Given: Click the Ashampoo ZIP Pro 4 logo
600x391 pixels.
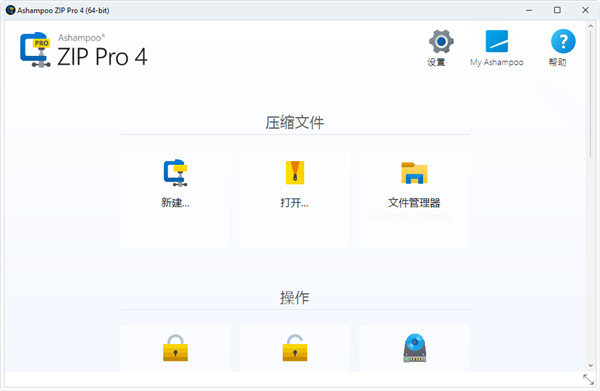Looking at the screenshot, I should click(83, 50).
